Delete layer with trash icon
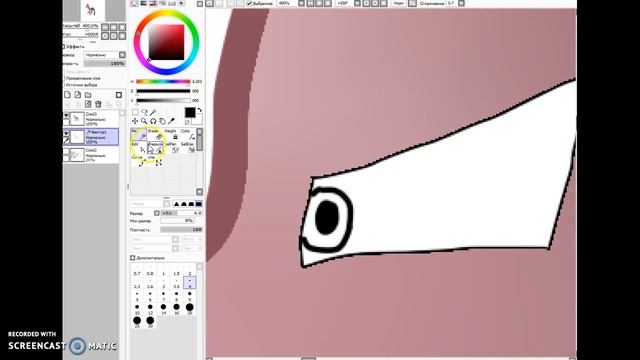640x360 pixels. (x=98, y=104)
